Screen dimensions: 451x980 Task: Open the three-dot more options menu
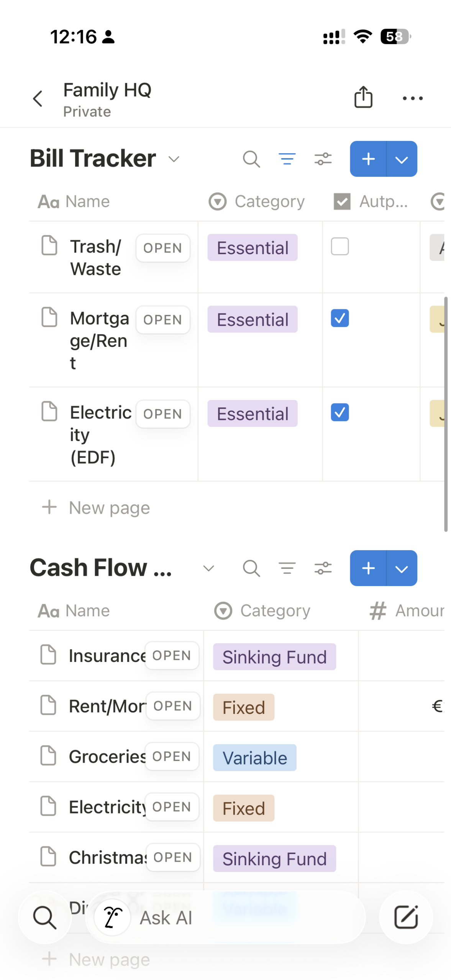(412, 98)
